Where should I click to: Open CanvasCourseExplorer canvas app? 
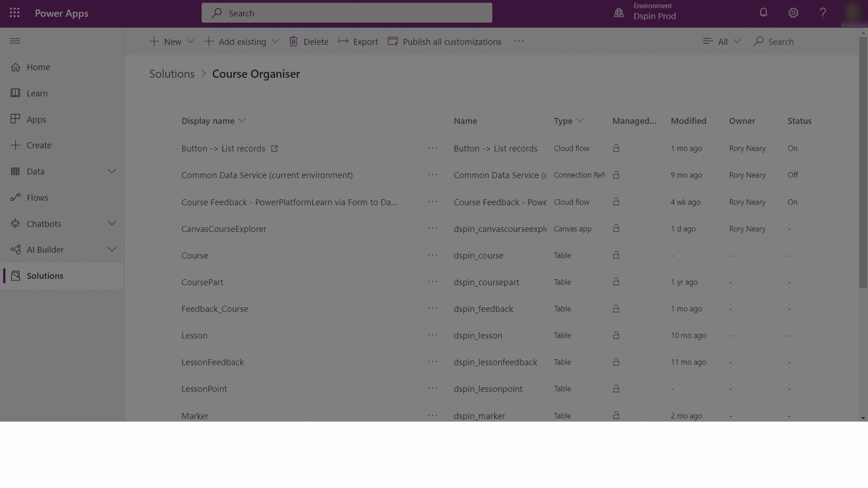[224, 228]
